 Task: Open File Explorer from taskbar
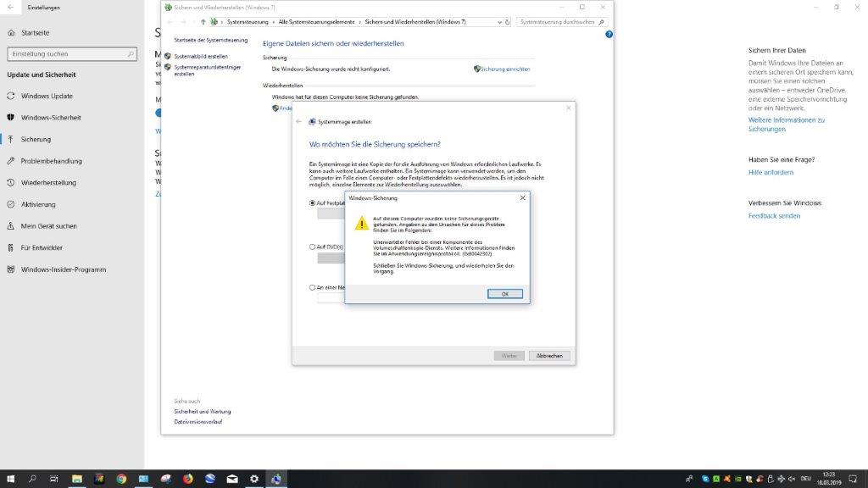pos(77,480)
